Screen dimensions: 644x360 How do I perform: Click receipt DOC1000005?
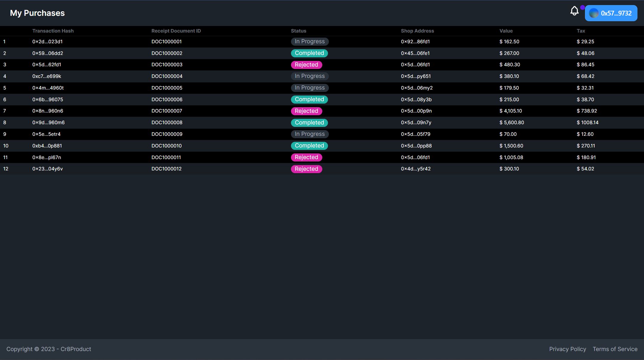coord(167,88)
